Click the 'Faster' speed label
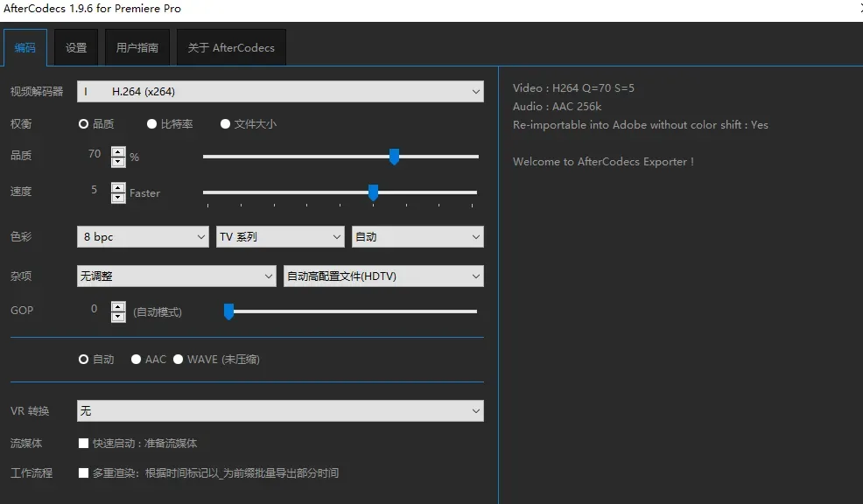The width and height of the screenshot is (863, 504). 144,193
